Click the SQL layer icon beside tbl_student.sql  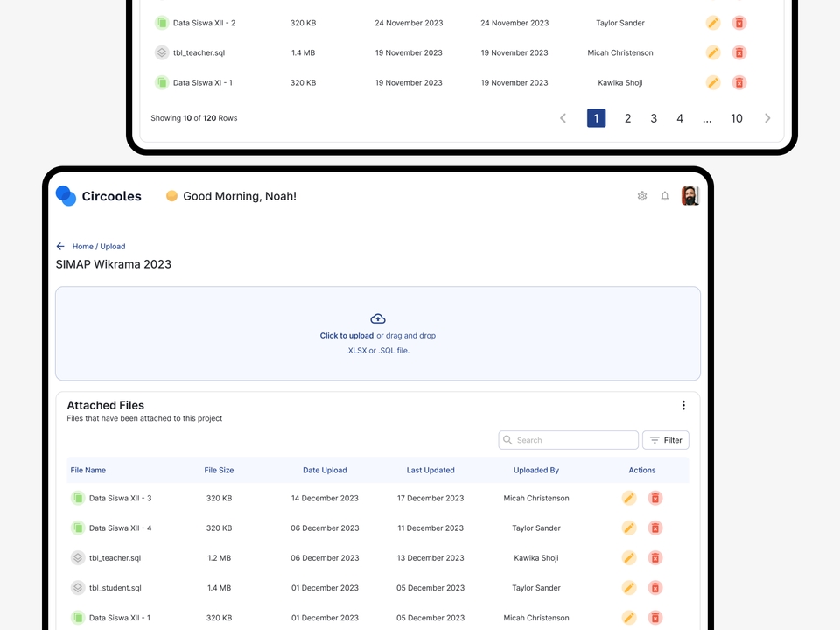coord(78,588)
